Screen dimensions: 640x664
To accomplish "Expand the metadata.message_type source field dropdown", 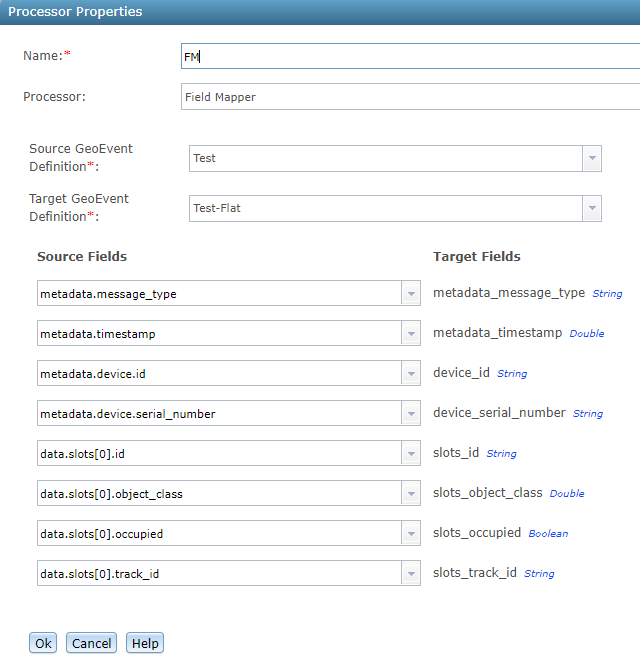I will tap(410, 294).
